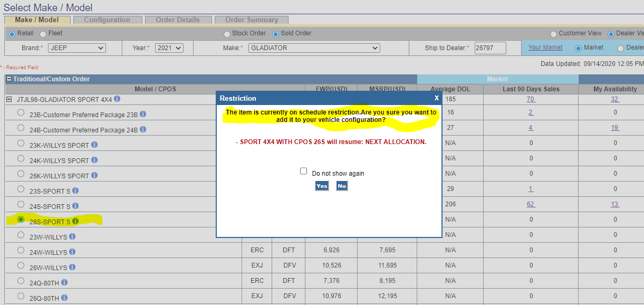
Task: Check Do not show again
Action: click(x=303, y=171)
